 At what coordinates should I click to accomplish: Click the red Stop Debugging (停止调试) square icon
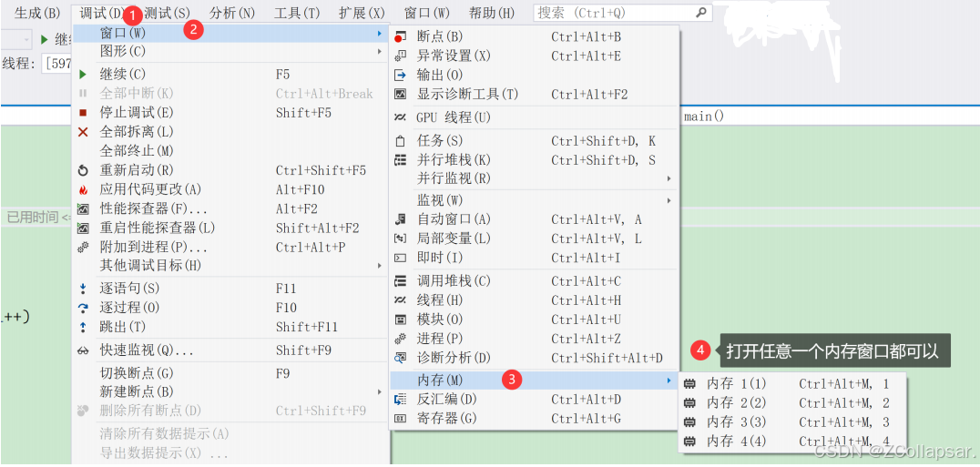[83, 113]
